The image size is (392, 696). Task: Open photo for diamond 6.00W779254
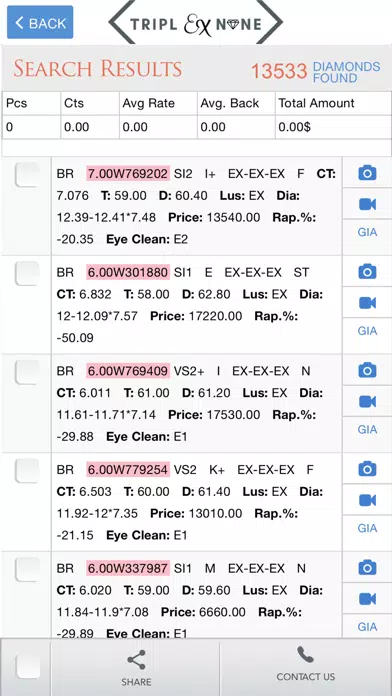(x=367, y=469)
